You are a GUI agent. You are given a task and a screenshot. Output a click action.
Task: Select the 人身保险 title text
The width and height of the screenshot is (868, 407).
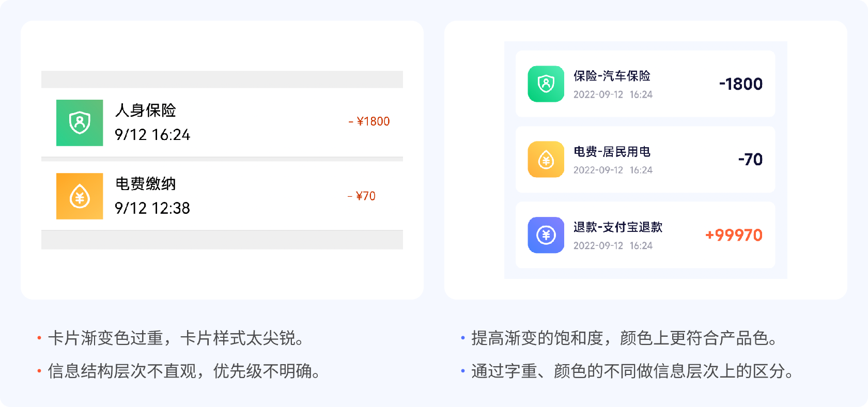click(146, 110)
